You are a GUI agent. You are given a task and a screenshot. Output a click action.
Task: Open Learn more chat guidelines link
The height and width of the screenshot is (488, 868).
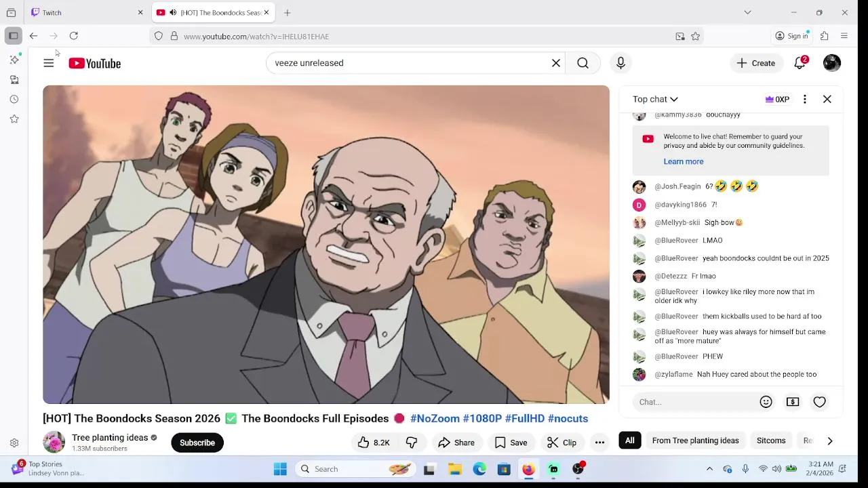coord(684,161)
